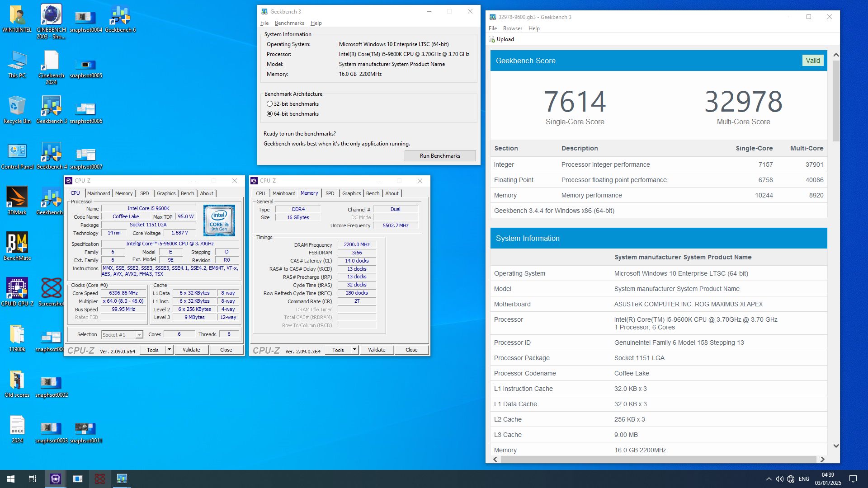Open Help menu in Geekbench results window
The image size is (868, 488).
534,28
